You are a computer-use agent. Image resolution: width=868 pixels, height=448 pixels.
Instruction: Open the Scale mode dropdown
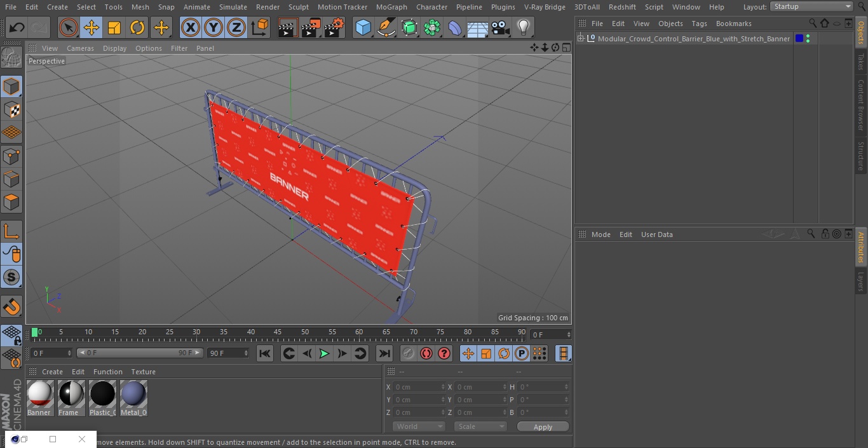point(480,426)
